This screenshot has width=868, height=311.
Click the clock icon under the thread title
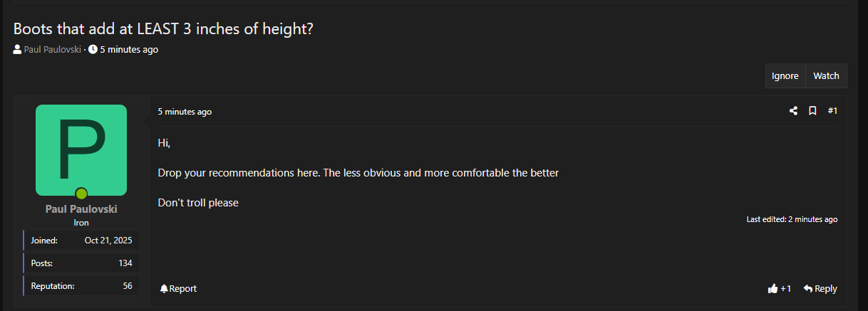click(x=93, y=50)
